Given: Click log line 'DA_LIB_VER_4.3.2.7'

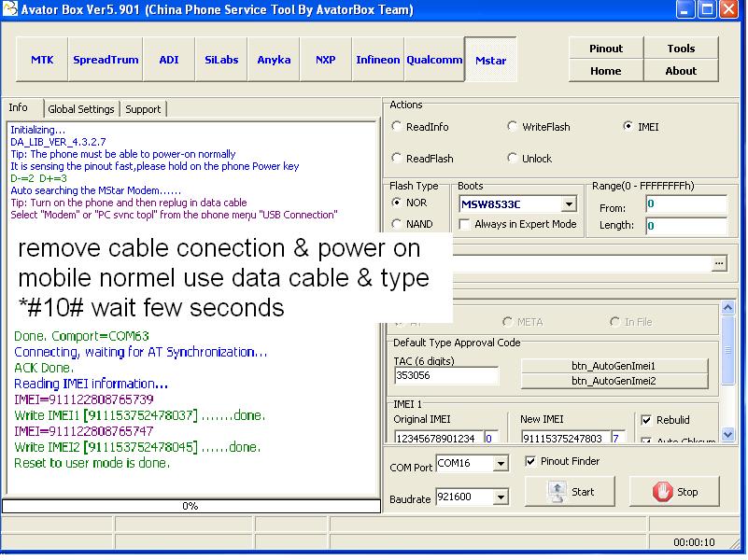Looking at the screenshot, I should coord(58,142).
